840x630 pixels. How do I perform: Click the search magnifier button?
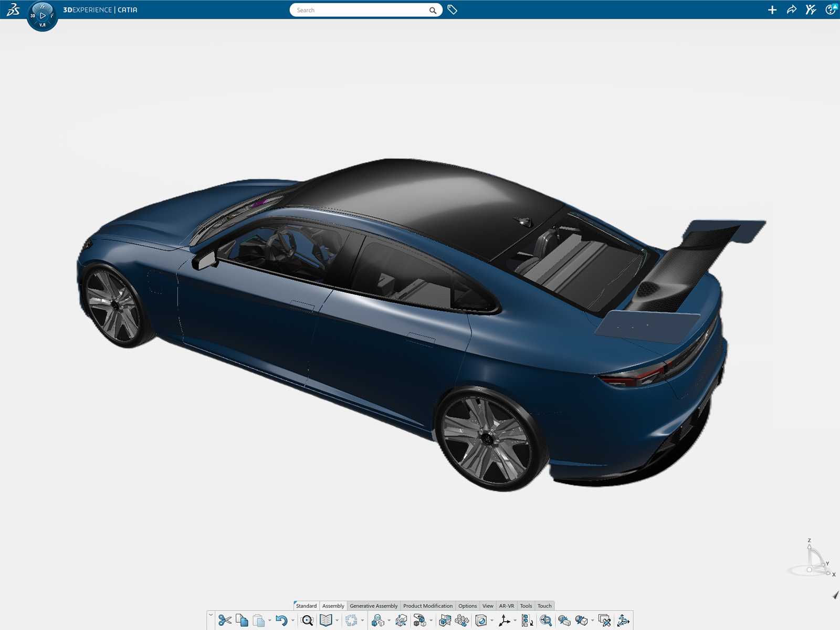click(x=433, y=10)
